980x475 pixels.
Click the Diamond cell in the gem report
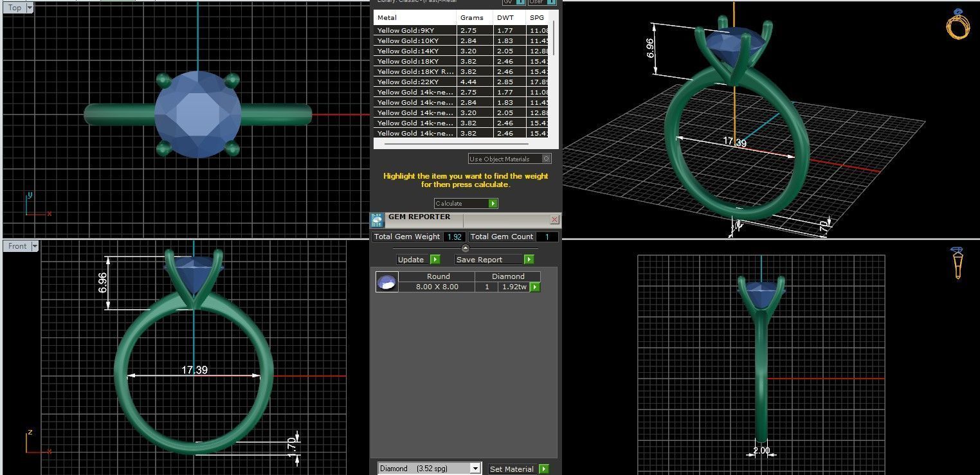[508, 276]
